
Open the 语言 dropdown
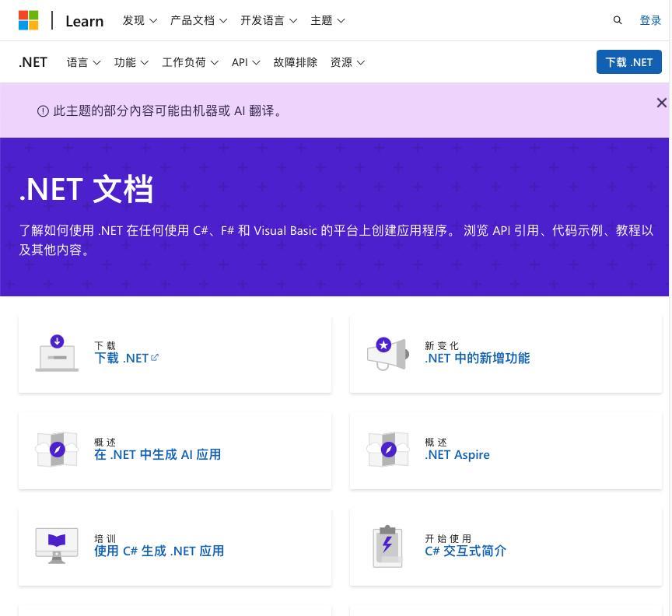point(83,62)
